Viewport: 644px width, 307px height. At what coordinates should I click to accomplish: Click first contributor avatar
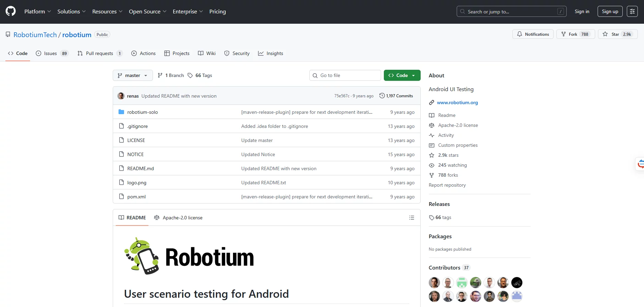[x=434, y=283]
